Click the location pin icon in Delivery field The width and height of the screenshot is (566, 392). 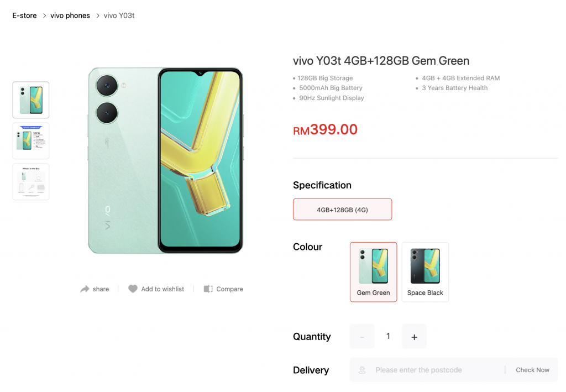[362, 370]
